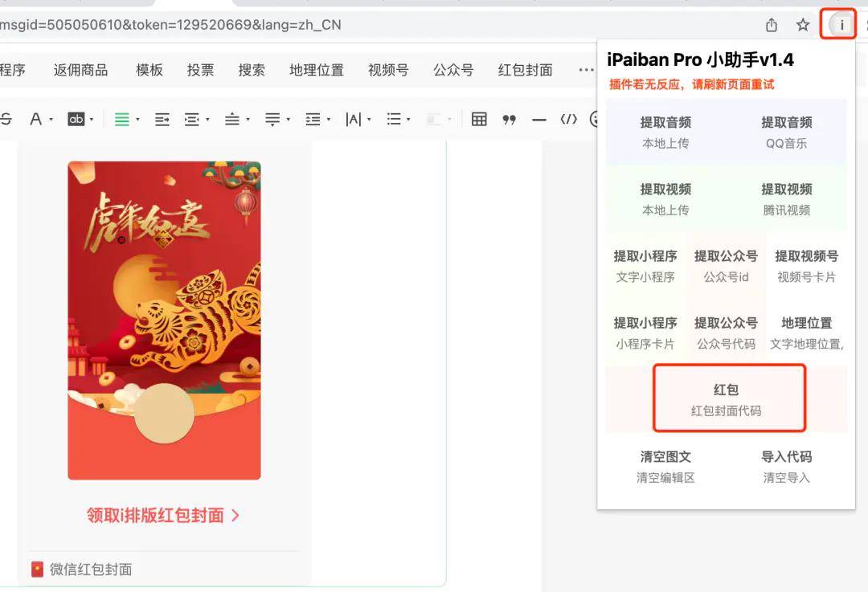This screenshot has width=868, height=592.
Task: Expand the font color dropdown arrow
Action: 51,119
